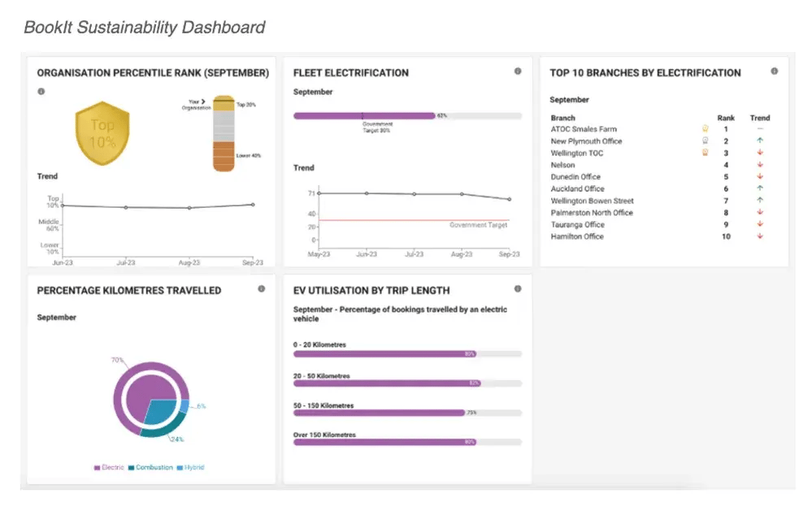The height and width of the screenshot is (506, 812).
Task: Select the Hamilton Office branch row
Action: (660, 236)
